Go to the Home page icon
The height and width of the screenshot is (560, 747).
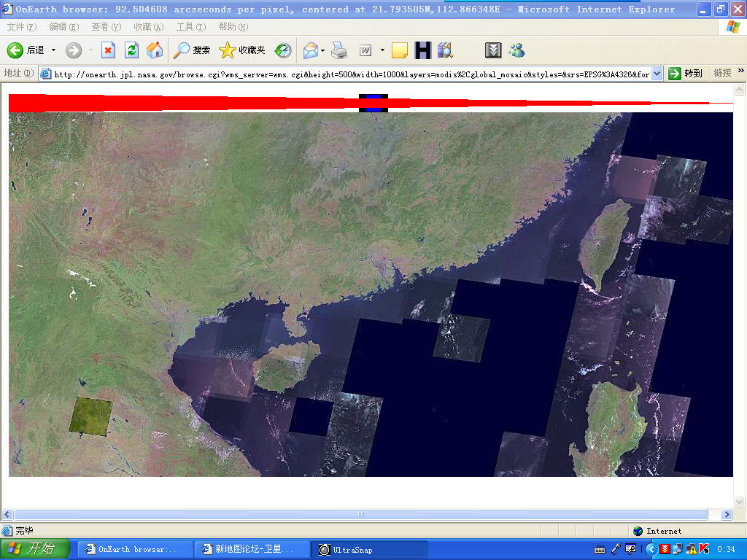154,50
